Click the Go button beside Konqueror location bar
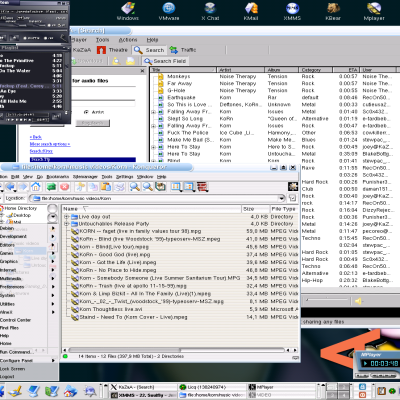This screenshot has width=400, height=400. [x=292, y=198]
